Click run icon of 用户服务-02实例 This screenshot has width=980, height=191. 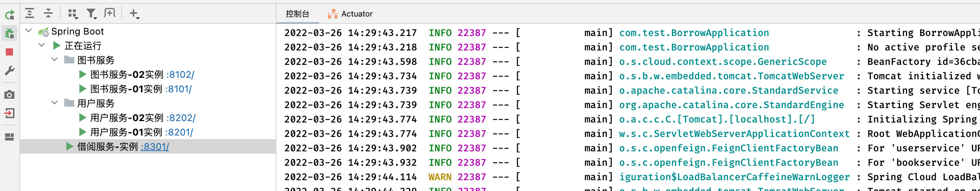pyautogui.click(x=83, y=118)
